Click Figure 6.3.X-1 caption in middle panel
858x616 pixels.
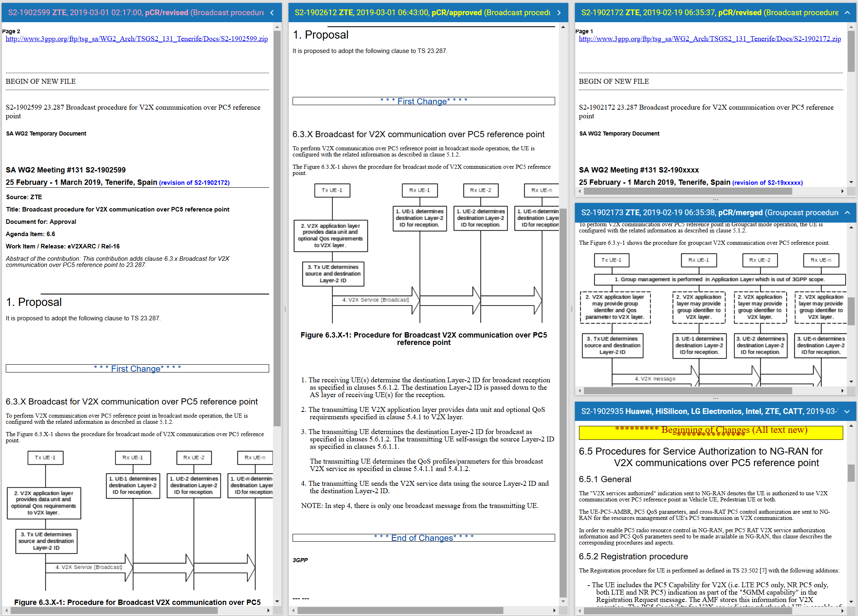click(x=424, y=339)
